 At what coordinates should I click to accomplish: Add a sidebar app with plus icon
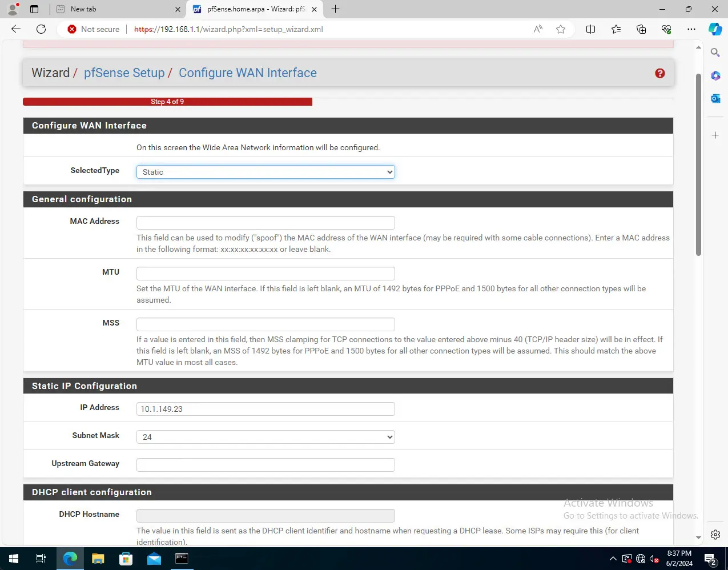[x=715, y=135]
